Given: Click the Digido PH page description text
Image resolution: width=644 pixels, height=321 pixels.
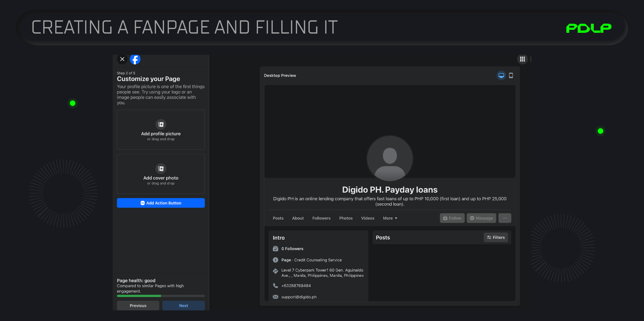Looking at the screenshot, I should pyautogui.click(x=390, y=201).
